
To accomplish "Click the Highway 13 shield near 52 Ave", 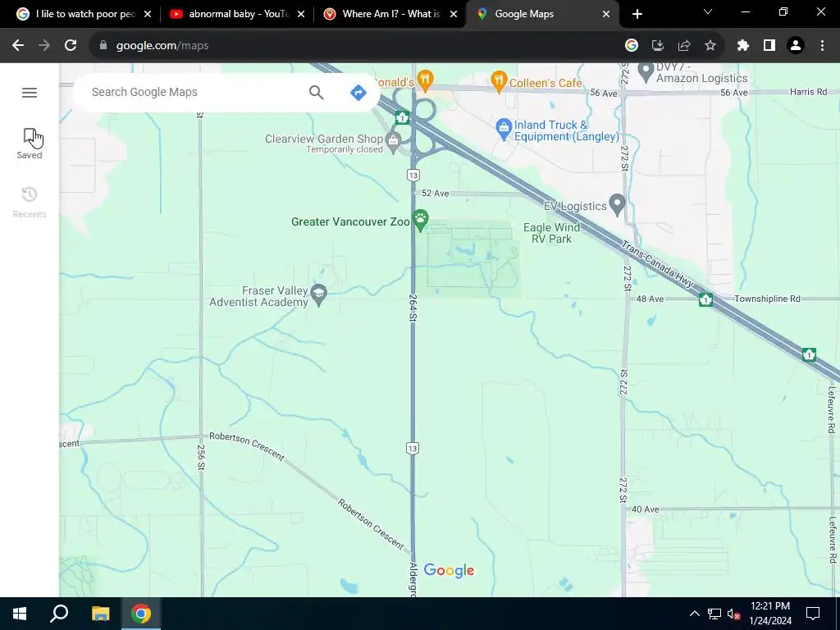I will [413, 176].
